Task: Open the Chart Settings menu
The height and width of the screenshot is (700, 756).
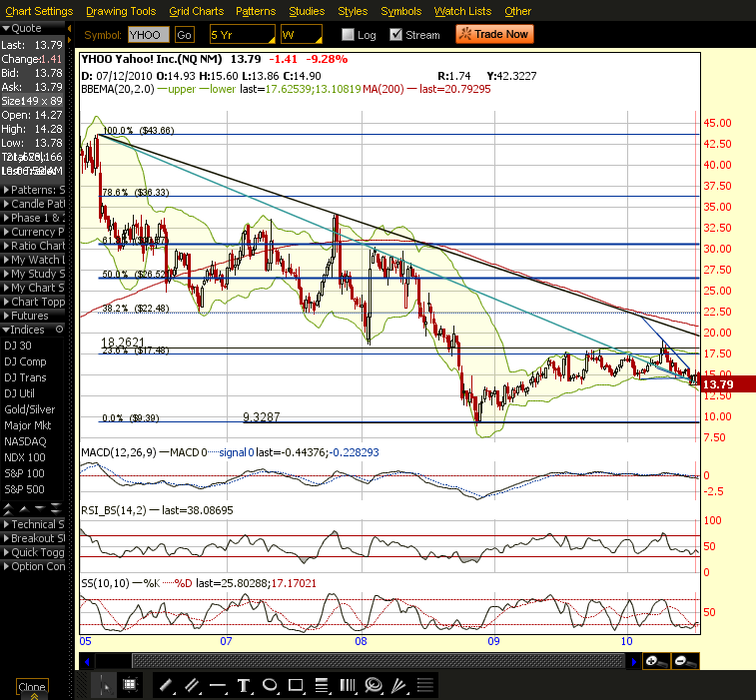Action: [x=39, y=11]
